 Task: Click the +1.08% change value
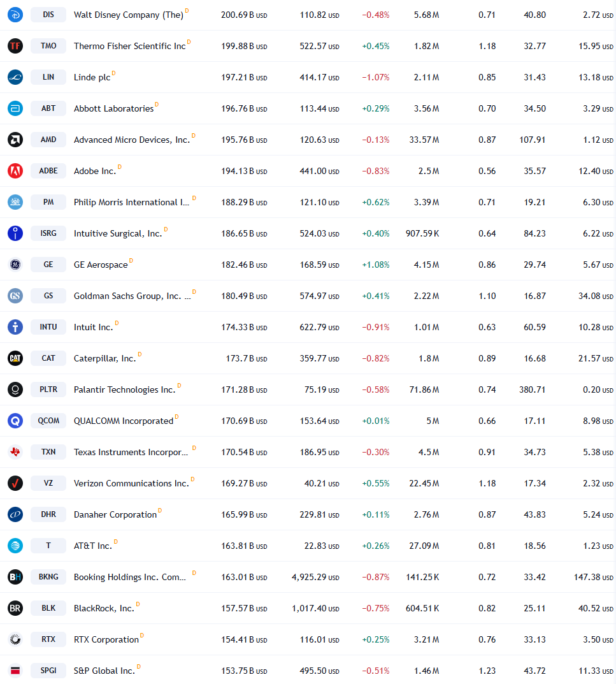[x=376, y=265]
